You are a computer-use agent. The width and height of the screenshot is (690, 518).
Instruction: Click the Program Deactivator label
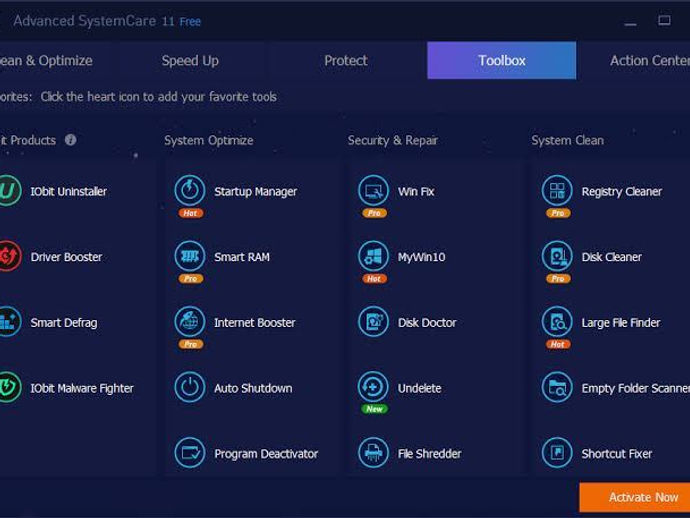coord(266,454)
